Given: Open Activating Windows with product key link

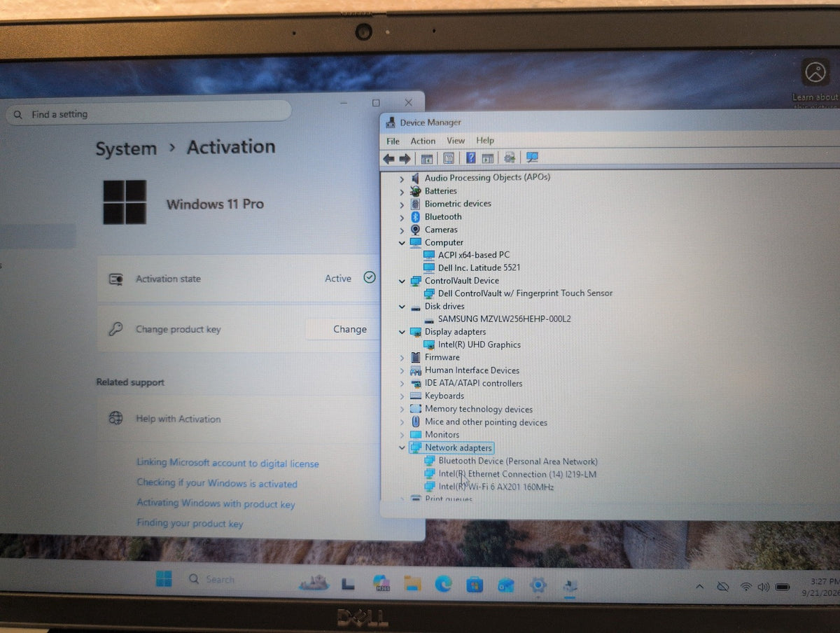Looking at the screenshot, I should click(x=216, y=503).
